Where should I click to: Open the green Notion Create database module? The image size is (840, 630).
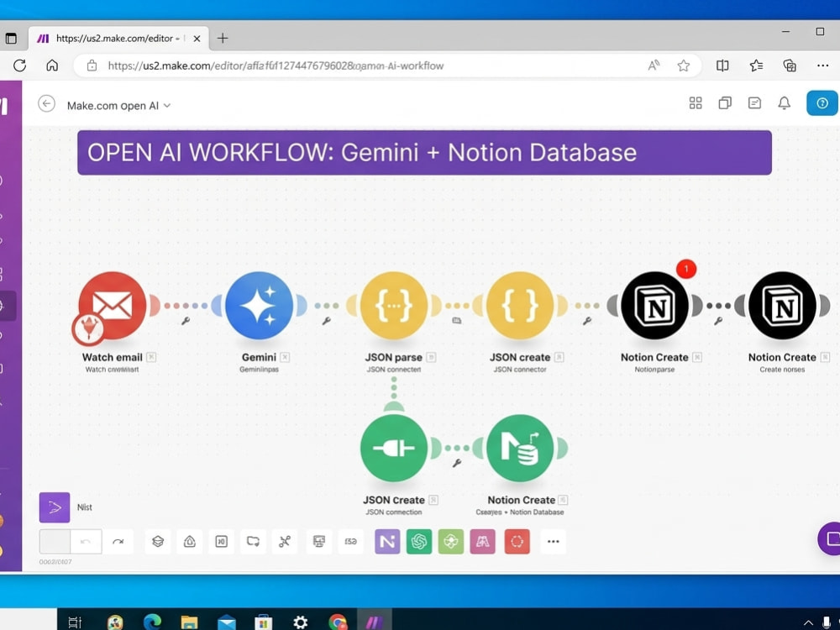(520, 448)
